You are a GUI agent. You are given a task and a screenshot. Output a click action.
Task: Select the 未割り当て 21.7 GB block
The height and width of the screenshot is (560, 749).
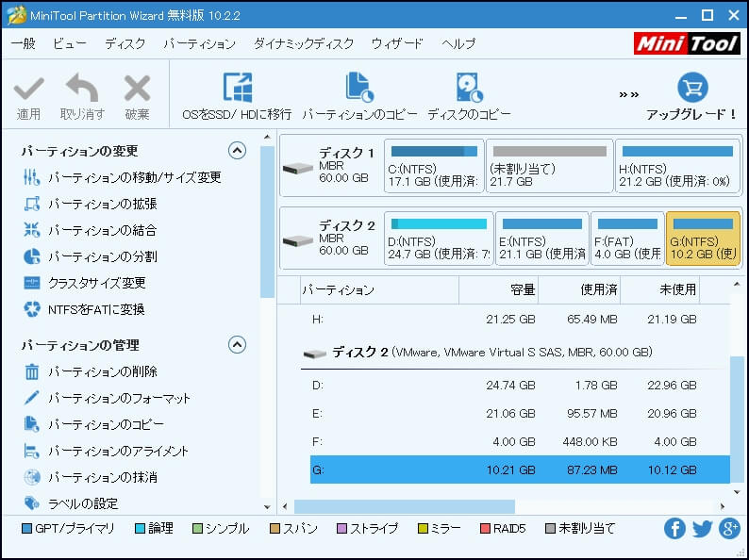click(x=549, y=166)
